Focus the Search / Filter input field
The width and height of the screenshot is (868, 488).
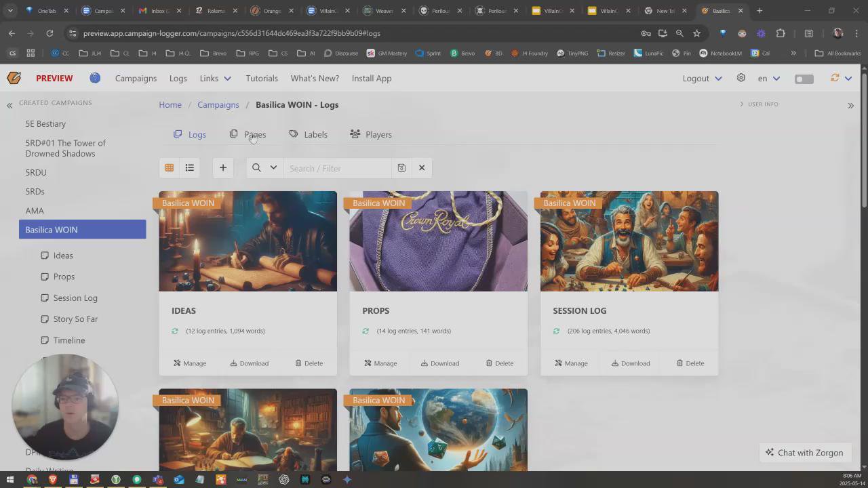[338, 168]
